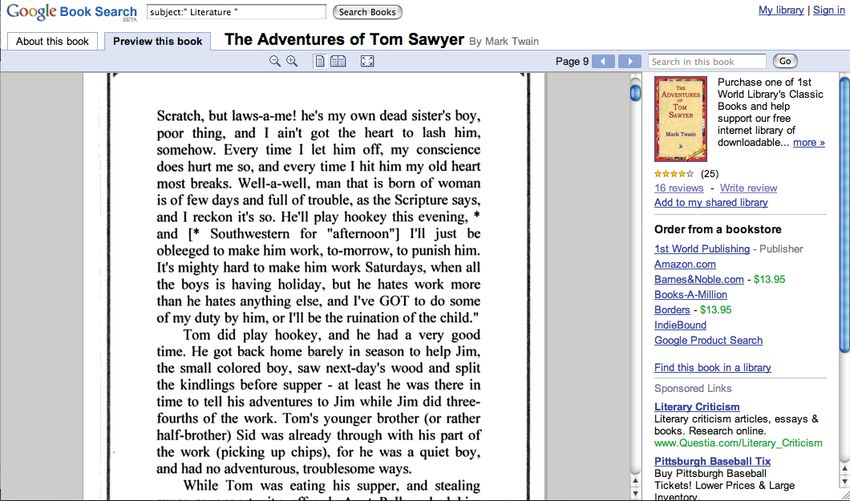The image size is (850, 501).
Task: Open Google Product Search link
Action: coord(708,340)
